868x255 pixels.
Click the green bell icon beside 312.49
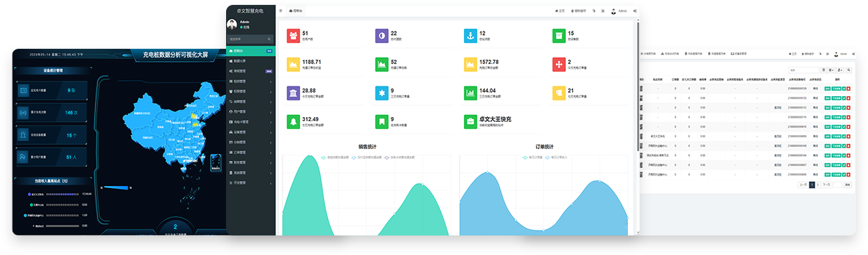[x=293, y=121]
